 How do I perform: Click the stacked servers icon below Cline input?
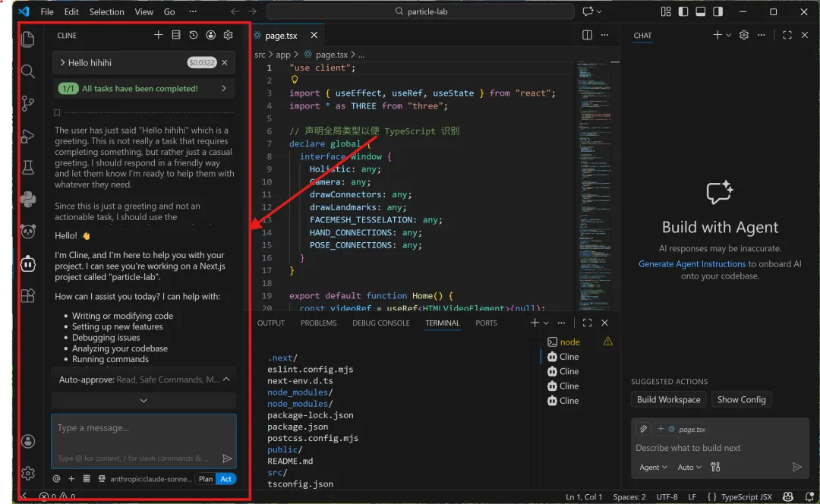[x=87, y=479]
